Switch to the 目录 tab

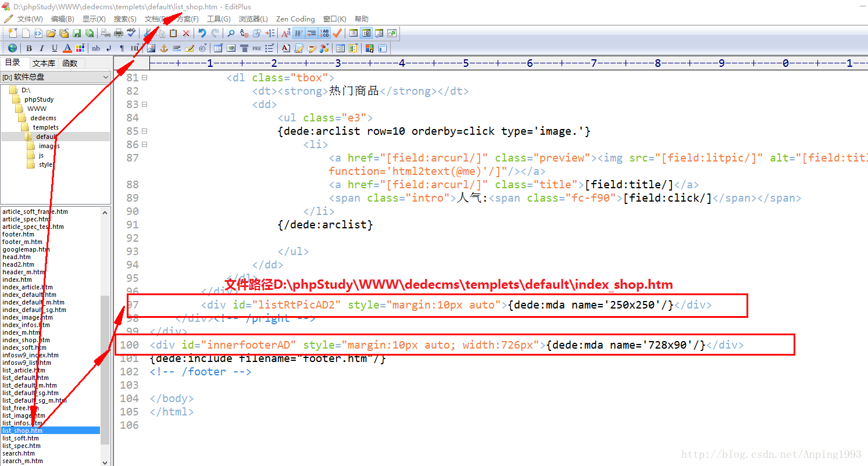12,63
